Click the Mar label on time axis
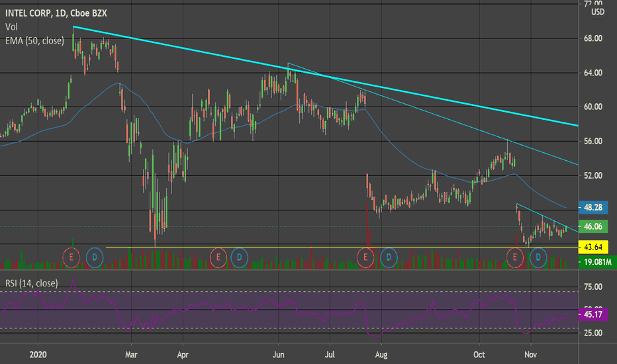This screenshot has height=364, width=617. pos(131,355)
